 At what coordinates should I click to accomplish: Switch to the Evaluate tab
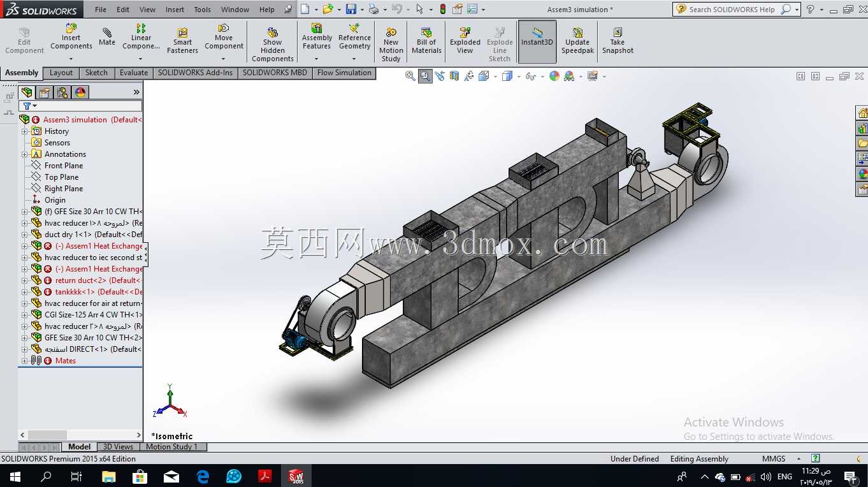(134, 73)
